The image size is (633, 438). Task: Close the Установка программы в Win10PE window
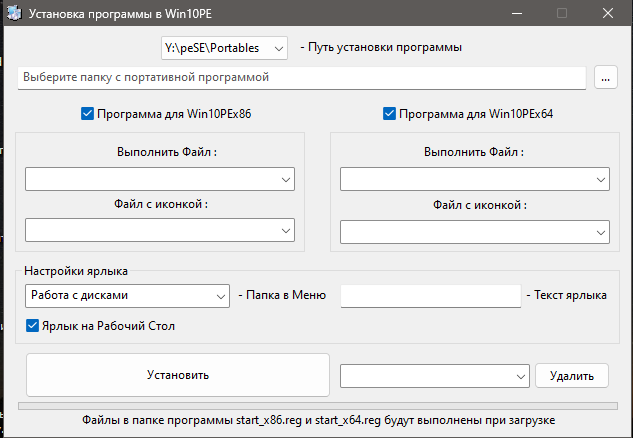608,13
